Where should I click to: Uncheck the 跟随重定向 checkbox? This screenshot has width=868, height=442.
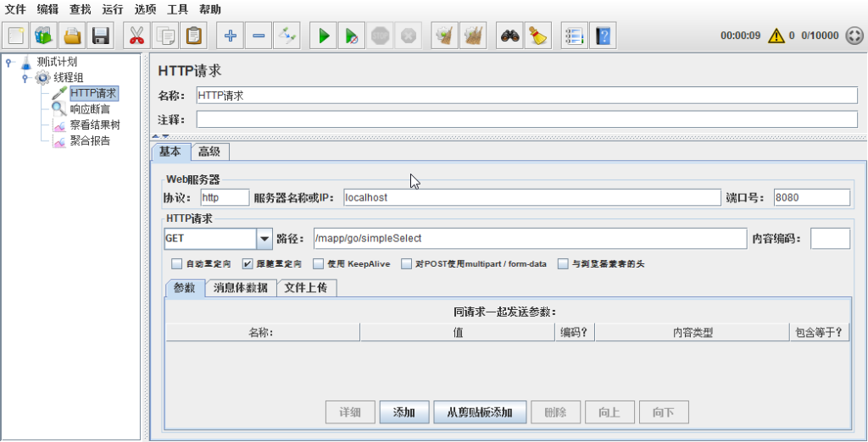pyautogui.click(x=248, y=264)
